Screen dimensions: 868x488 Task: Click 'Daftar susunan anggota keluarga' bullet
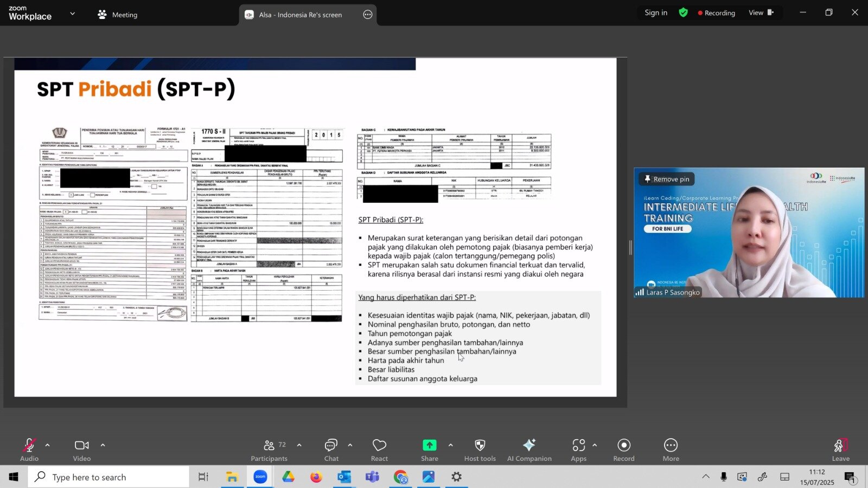coord(423,378)
